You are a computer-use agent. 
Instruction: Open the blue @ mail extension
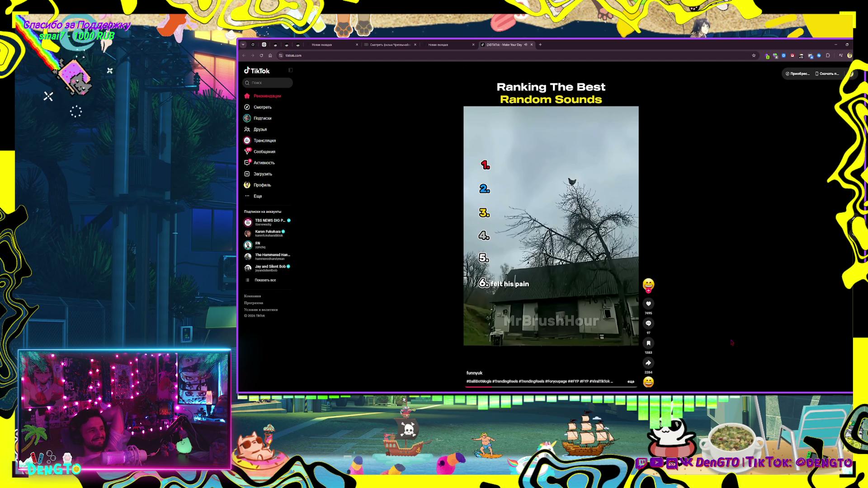tap(784, 56)
